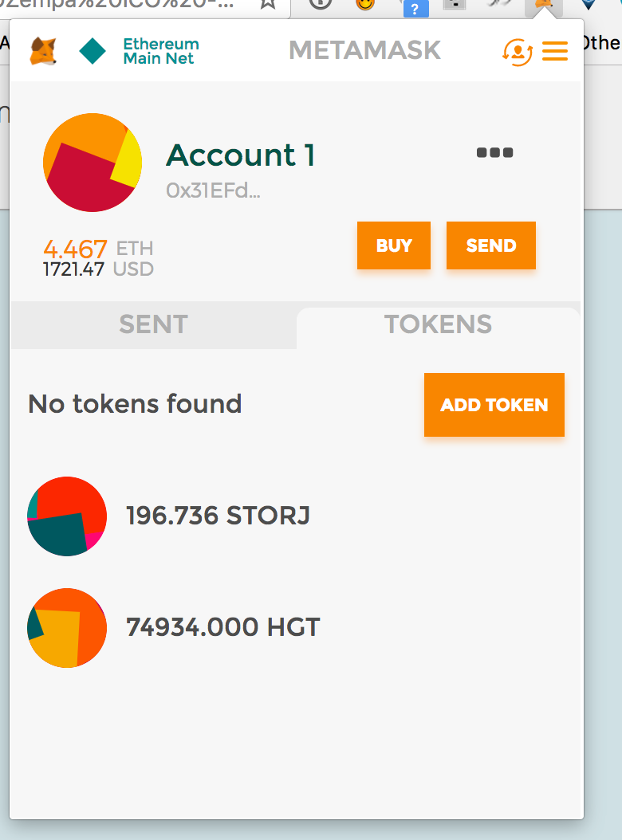622x840 pixels.
Task: Click the STORJ token identicon
Action: [x=67, y=516]
